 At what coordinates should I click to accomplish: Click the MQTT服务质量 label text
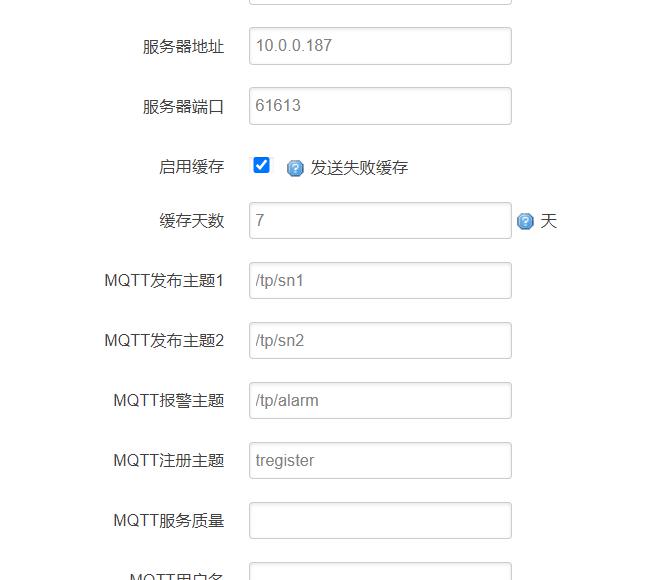tap(168, 521)
